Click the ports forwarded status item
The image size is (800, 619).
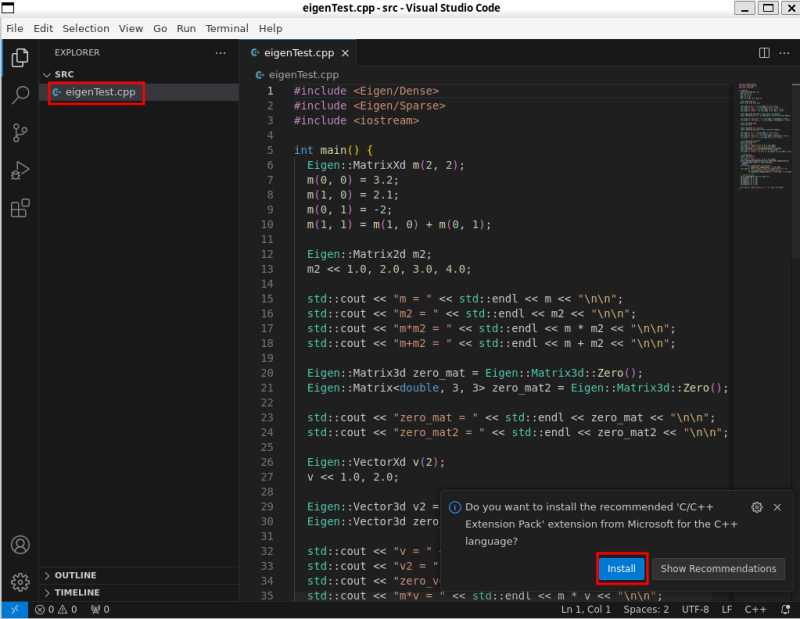click(99, 609)
